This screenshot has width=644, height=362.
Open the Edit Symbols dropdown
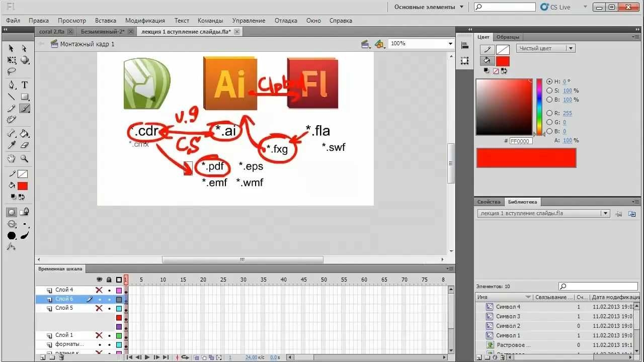[x=380, y=44]
